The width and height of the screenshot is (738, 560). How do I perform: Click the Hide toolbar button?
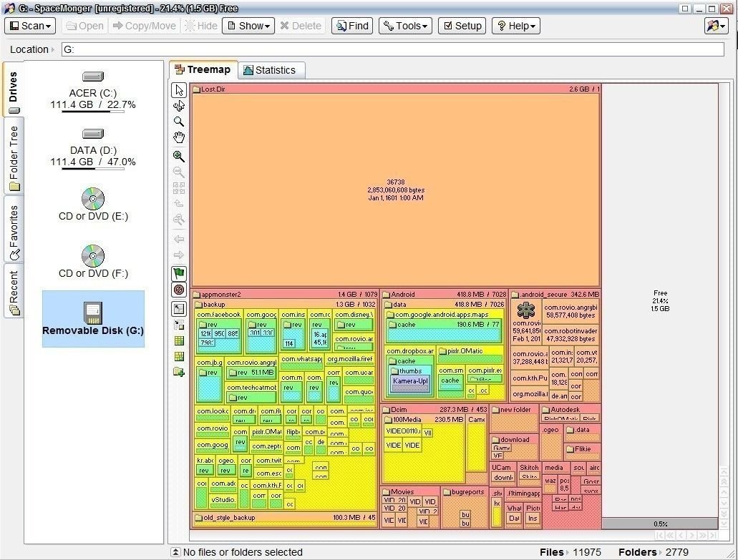(x=201, y=26)
